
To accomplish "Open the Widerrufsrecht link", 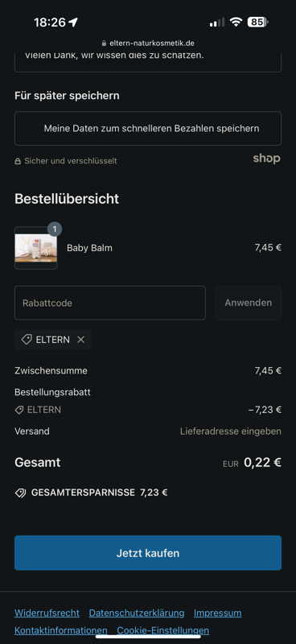I will [x=47, y=613].
